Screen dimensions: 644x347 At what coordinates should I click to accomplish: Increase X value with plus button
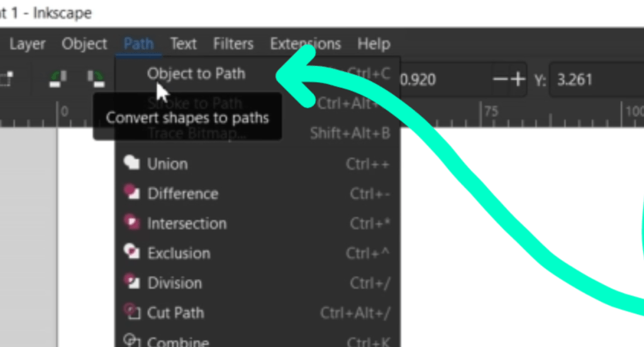518,80
